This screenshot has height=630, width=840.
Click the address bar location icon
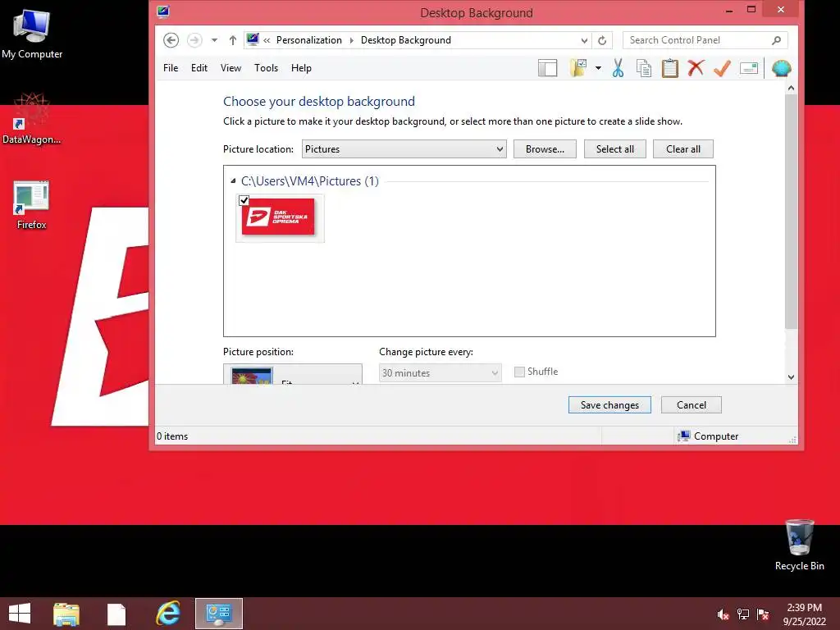click(253, 39)
